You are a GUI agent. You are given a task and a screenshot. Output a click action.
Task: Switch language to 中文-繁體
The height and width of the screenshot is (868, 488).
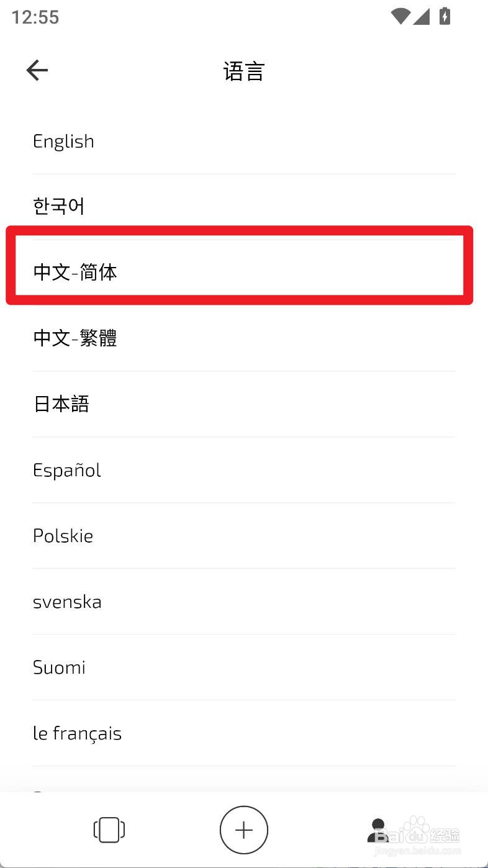(75, 338)
